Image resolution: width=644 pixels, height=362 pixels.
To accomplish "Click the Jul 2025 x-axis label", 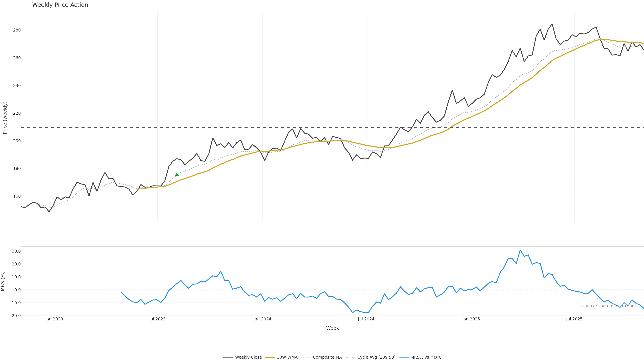I will (574, 319).
